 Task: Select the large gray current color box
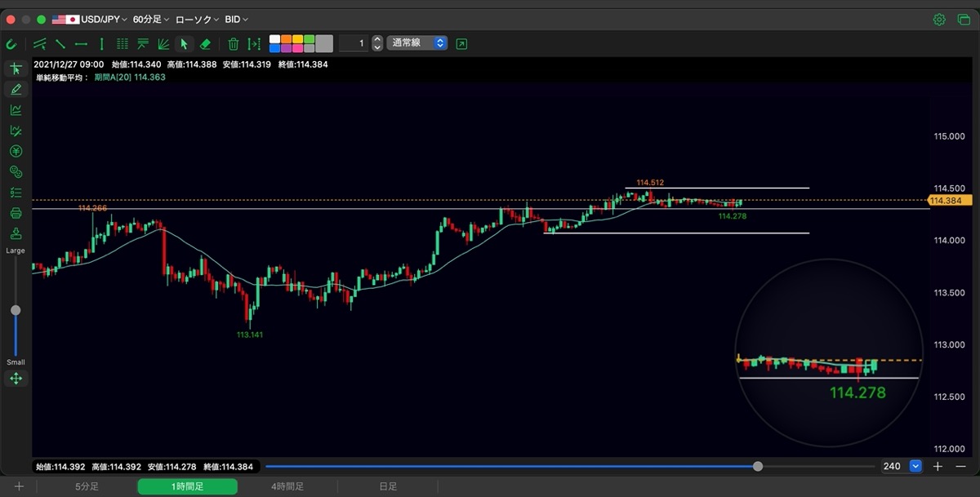tap(324, 43)
